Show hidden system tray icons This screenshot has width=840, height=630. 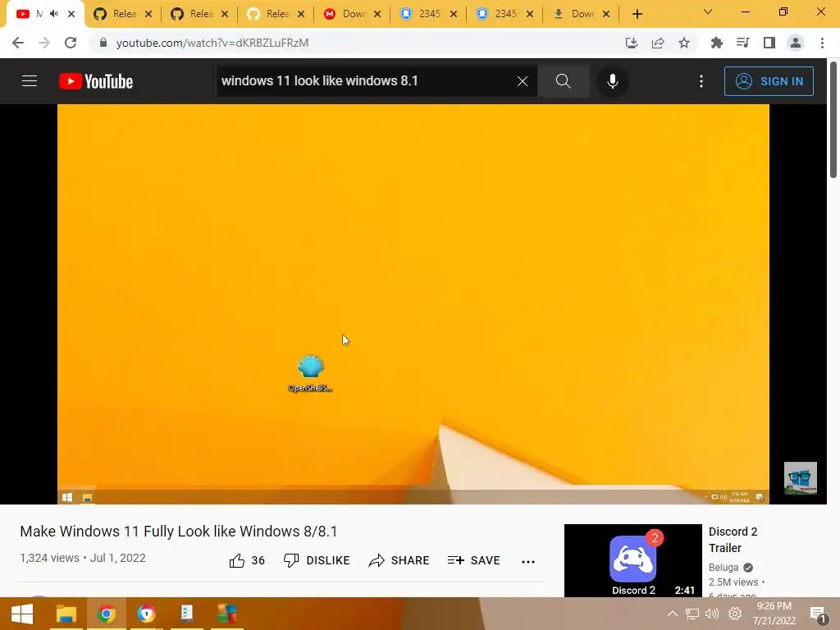[x=673, y=614]
